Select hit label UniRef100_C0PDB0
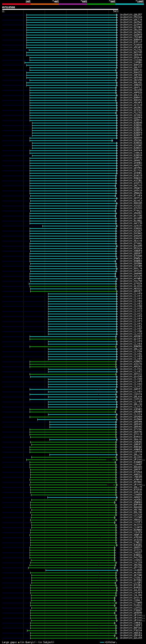This screenshot has width=146, height=644. click(131, 63)
